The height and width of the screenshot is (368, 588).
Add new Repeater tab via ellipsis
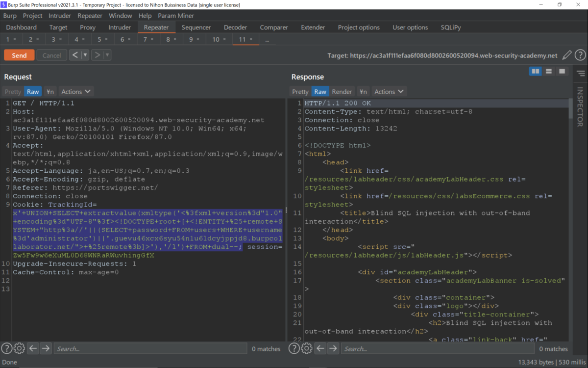(x=267, y=39)
